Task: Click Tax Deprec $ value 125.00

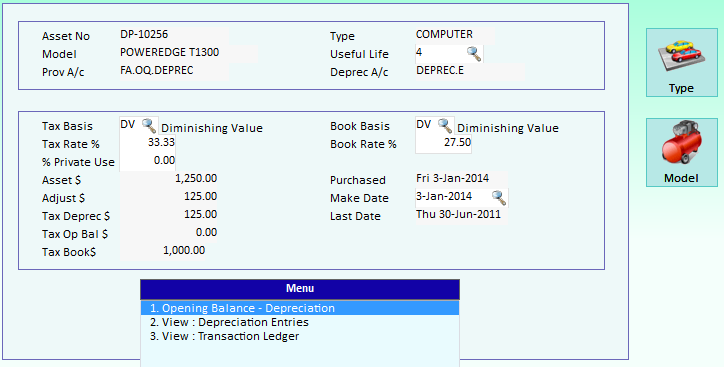Action: point(201,215)
